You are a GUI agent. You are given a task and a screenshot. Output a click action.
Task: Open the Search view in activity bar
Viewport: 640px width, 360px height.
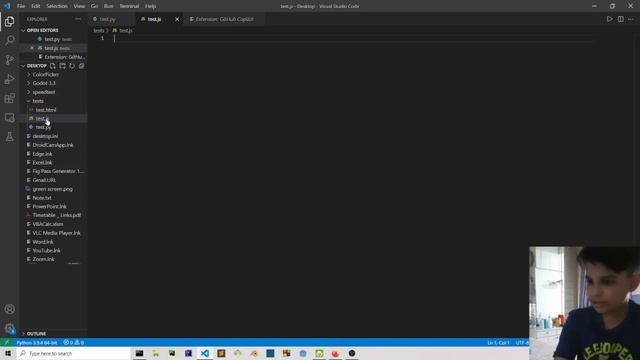click(9, 40)
